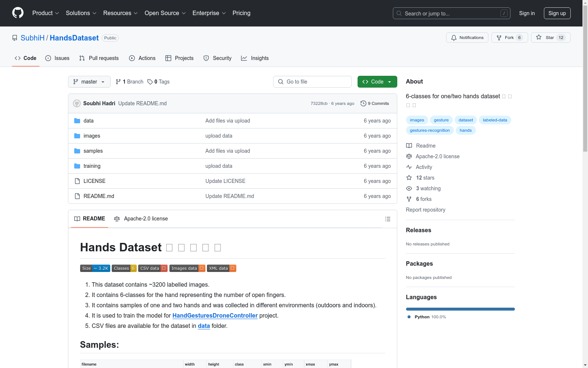Click the star icon on the Star button
This screenshot has height=368, width=588.
coord(539,37)
